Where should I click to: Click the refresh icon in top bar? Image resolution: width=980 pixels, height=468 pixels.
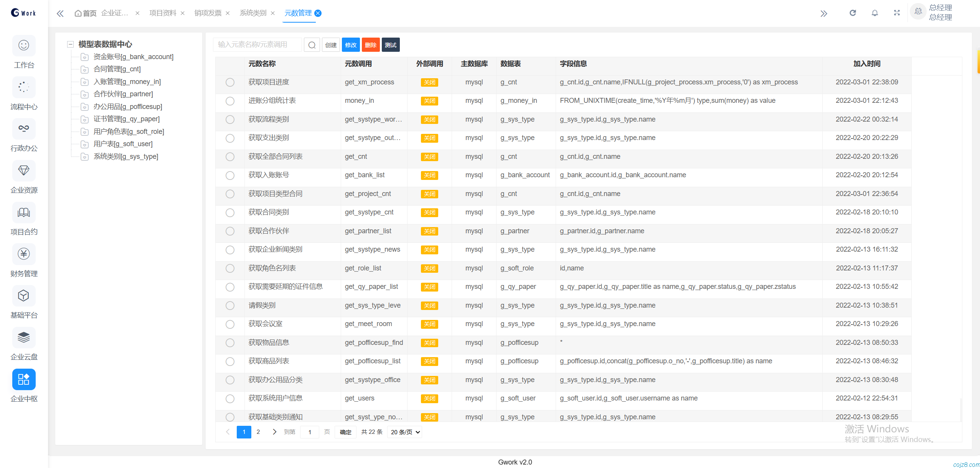[x=853, y=13]
